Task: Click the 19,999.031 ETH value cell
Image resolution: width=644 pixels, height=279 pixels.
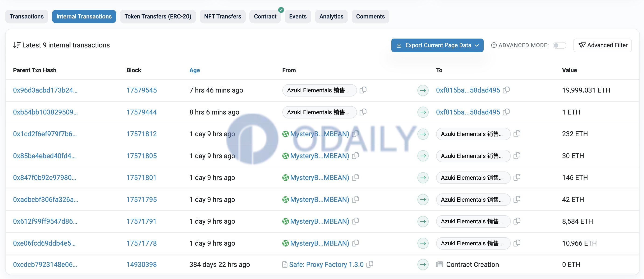Action: coord(586,90)
